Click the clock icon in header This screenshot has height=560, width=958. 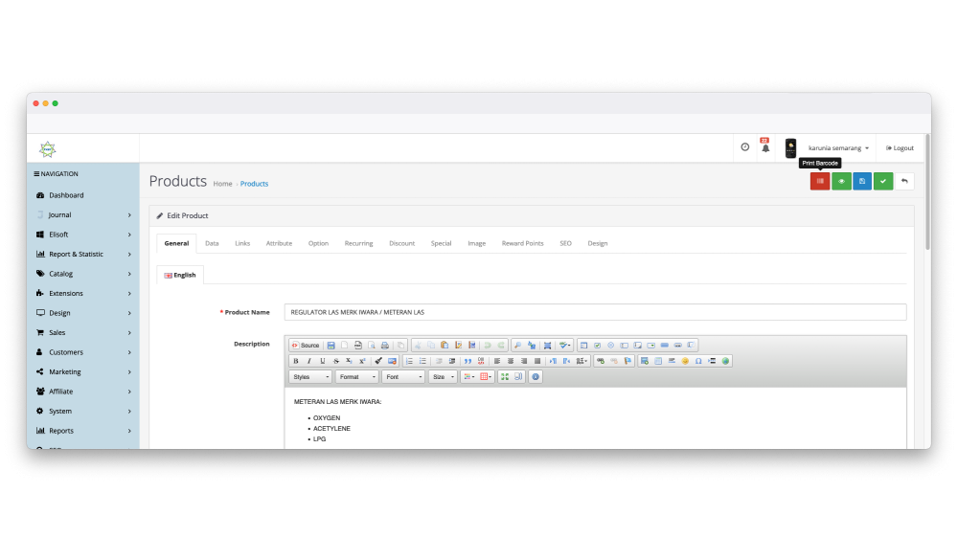click(x=745, y=147)
